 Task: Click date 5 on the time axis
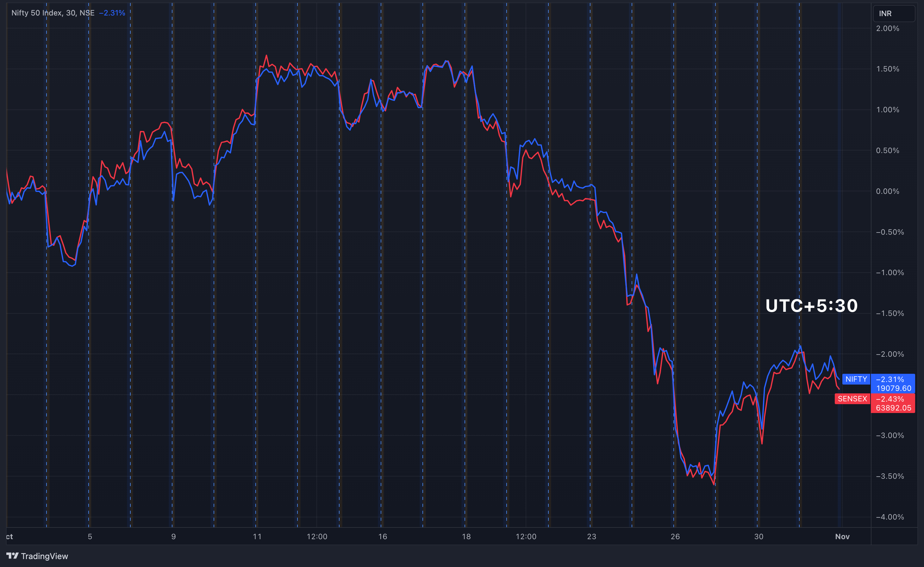tap(90, 537)
